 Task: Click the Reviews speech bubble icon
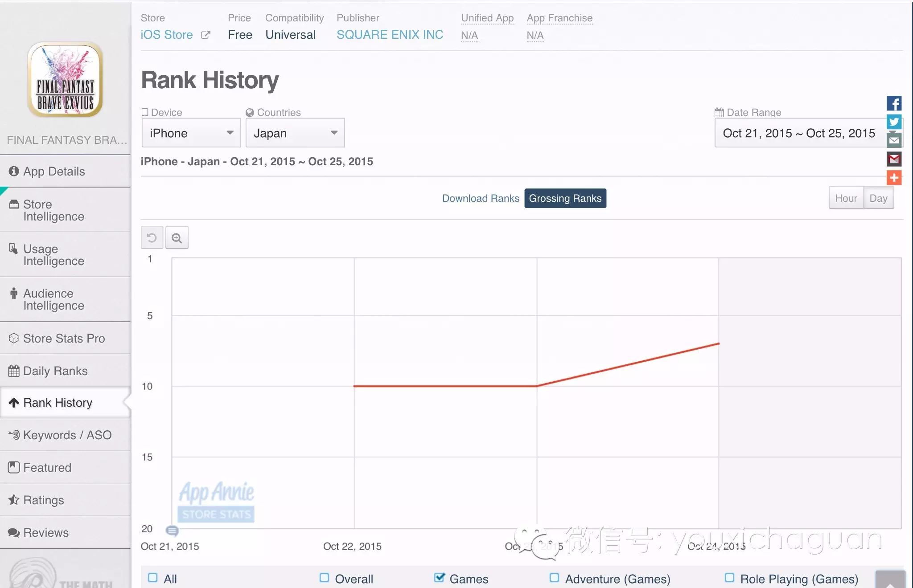(14, 533)
